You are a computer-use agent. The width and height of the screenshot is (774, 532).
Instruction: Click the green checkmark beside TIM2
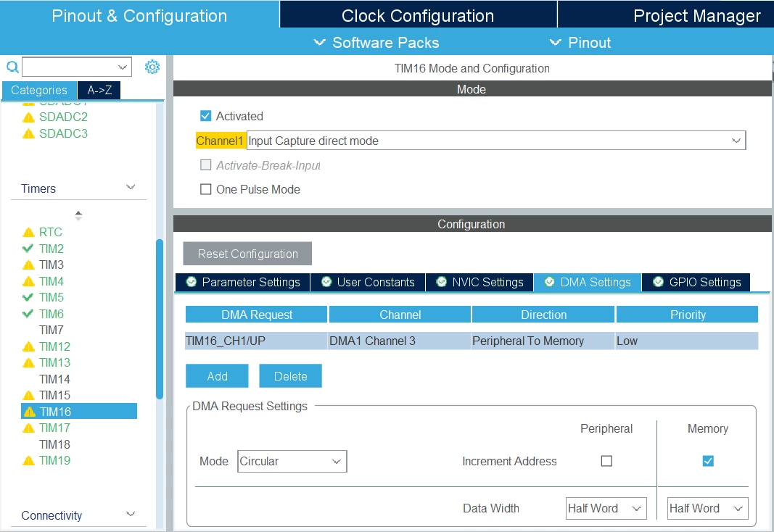tap(28, 248)
